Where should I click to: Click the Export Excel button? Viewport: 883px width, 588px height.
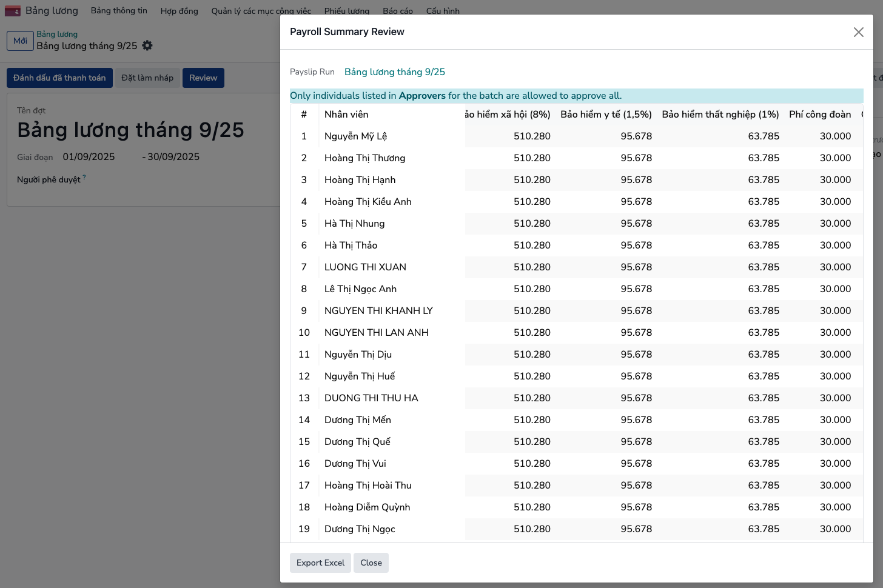[x=320, y=563]
